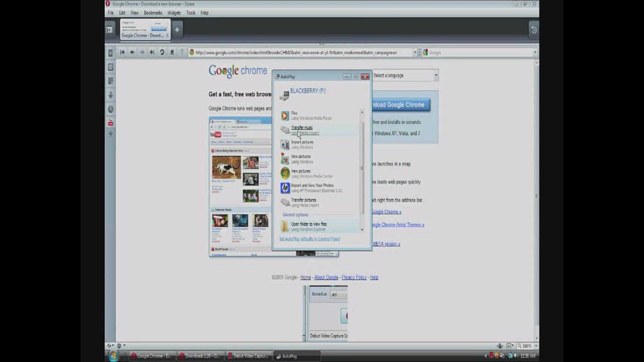Open Set AutoPlay defaults in Control Panel link
This screenshot has height=362, width=644.
tap(309, 239)
